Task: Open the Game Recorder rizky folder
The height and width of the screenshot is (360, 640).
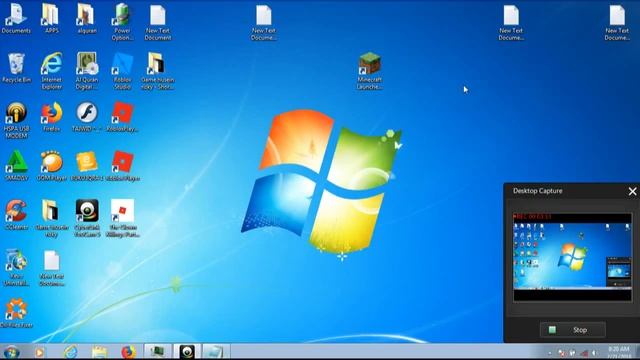Action: click(51, 218)
